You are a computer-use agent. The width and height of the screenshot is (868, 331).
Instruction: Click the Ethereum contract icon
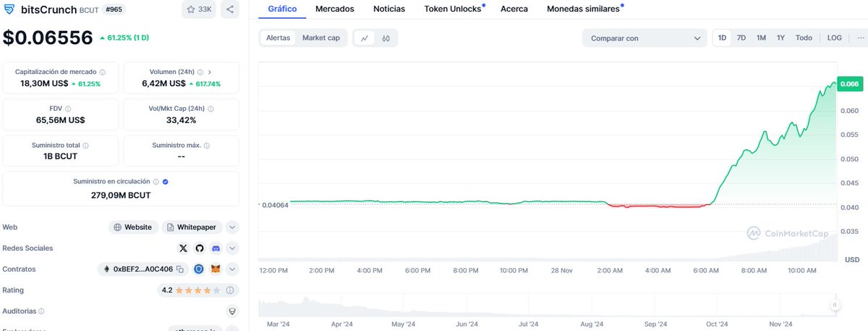[107, 269]
